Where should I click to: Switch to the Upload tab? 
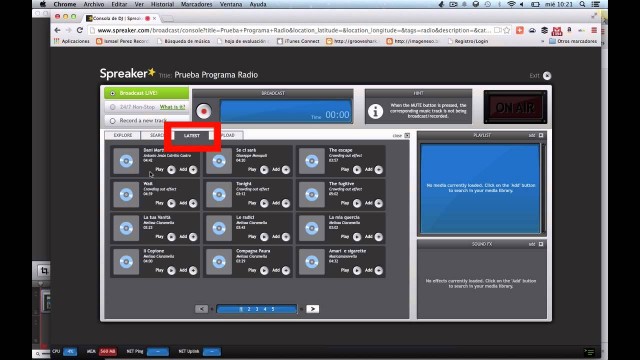[228, 136]
